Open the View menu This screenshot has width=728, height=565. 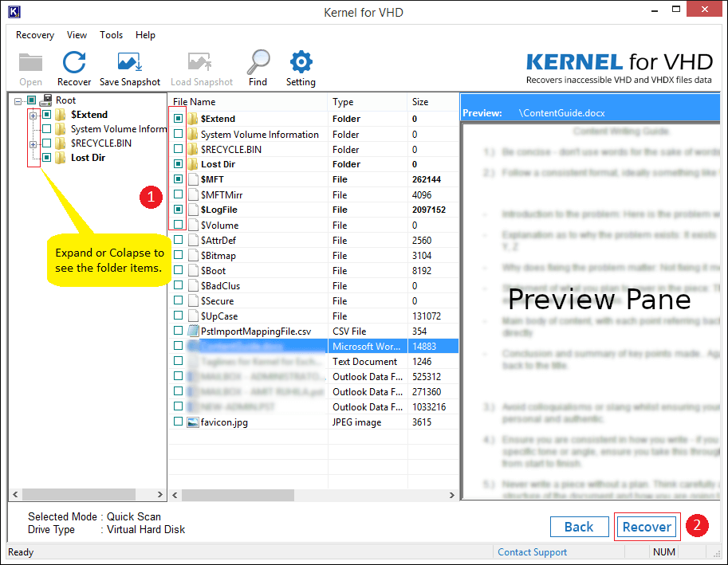click(x=77, y=35)
